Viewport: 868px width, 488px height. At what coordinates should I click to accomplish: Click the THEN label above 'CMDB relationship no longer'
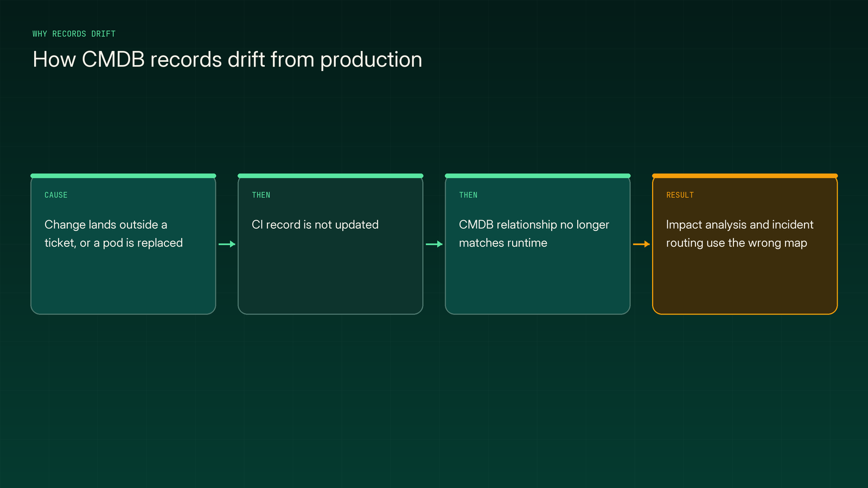pyautogui.click(x=468, y=195)
